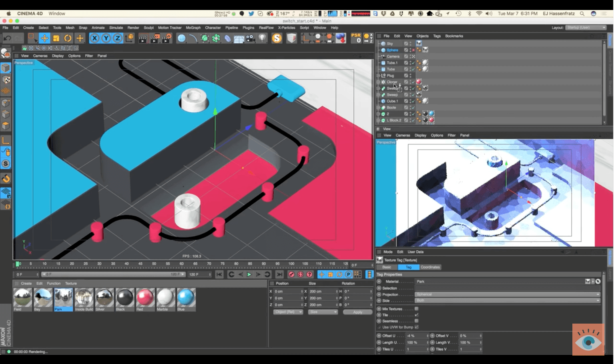
Task: Click the Undo arrow icon
Action: point(7,38)
